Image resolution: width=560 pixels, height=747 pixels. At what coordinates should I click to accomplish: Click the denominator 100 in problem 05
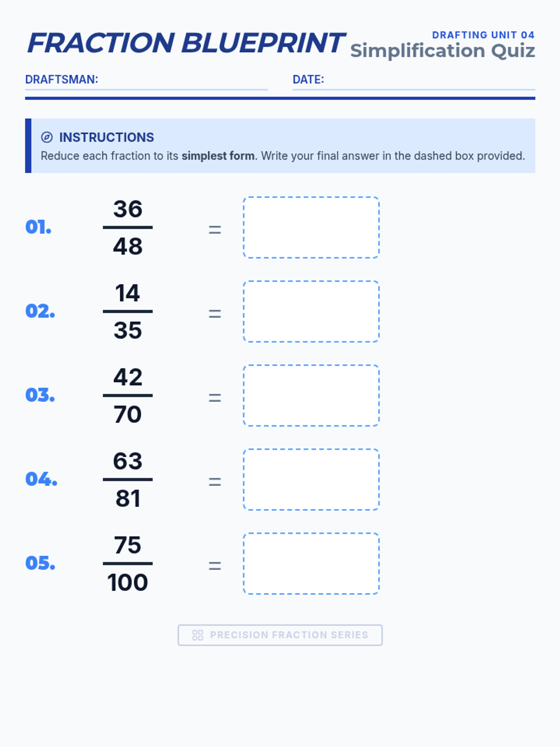point(128,583)
